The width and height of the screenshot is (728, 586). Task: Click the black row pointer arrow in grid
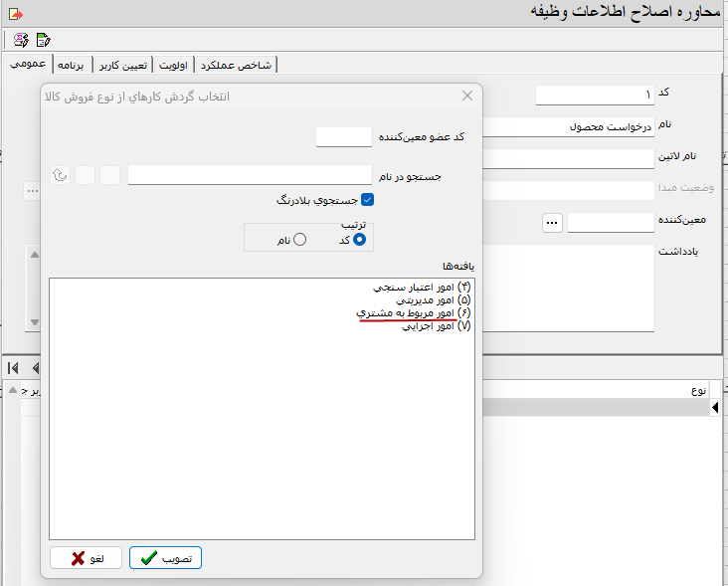pyautogui.click(x=715, y=407)
